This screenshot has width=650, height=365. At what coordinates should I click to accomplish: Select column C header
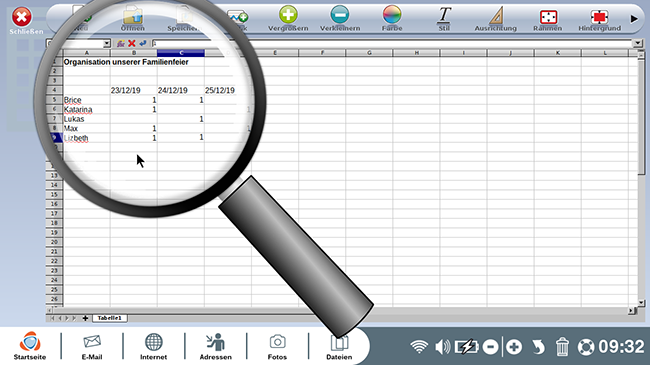(181, 53)
